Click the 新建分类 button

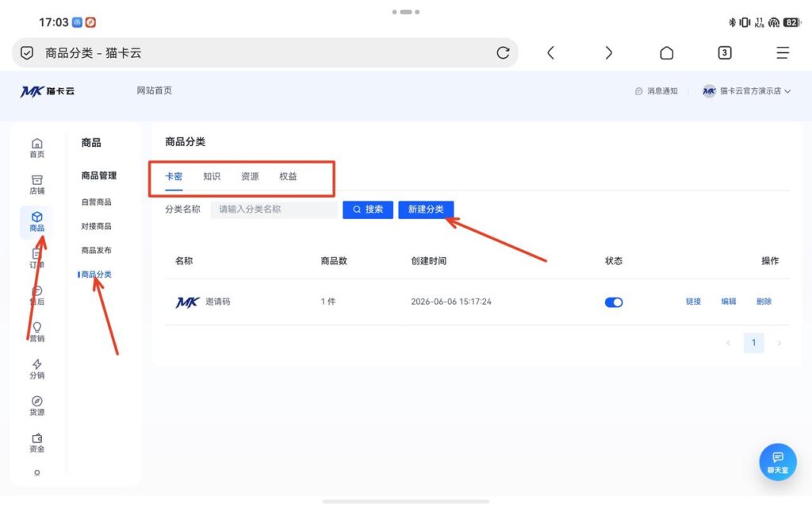426,210
